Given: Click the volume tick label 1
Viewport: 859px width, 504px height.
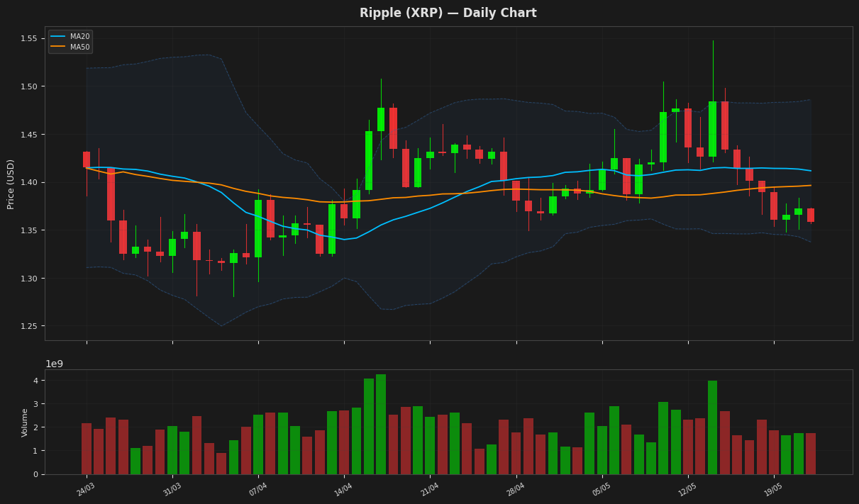Looking at the screenshot, I should click(35, 451).
